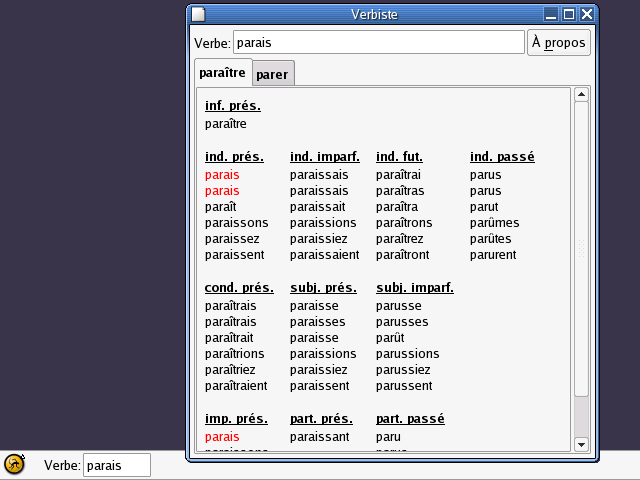Click the word parût
The height and width of the screenshot is (480, 640).
tap(390, 338)
